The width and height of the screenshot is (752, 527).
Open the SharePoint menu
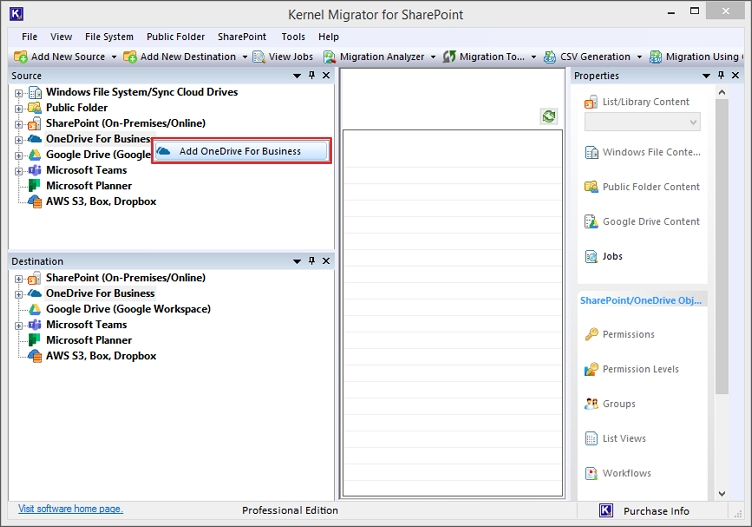[242, 36]
